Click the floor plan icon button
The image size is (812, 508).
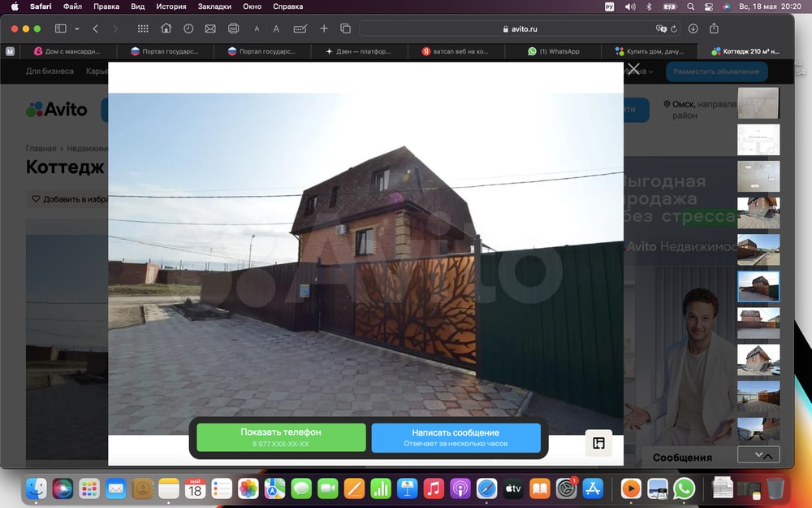tap(598, 443)
